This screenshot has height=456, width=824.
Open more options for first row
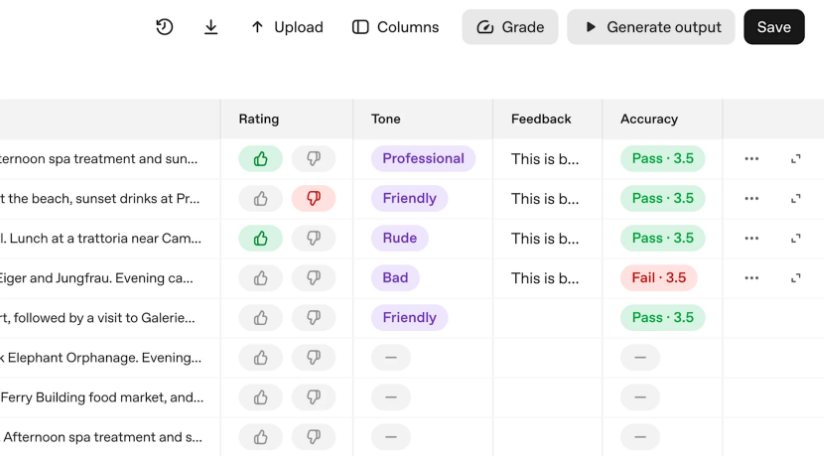752,159
